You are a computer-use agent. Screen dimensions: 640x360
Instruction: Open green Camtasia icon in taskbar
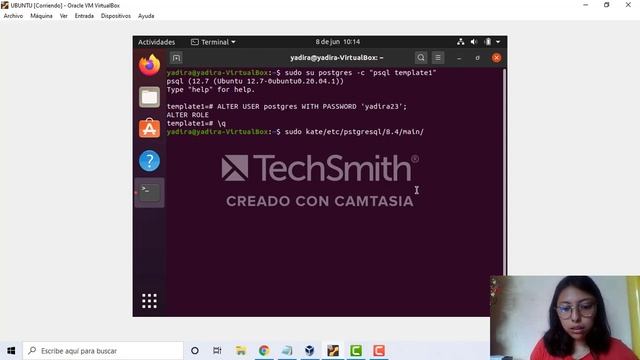click(356, 351)
